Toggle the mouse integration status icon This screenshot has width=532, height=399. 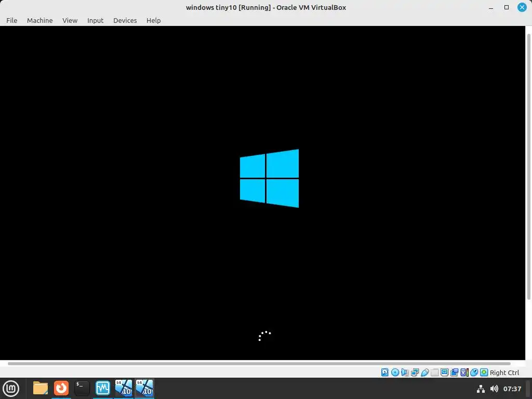point(474,372)
